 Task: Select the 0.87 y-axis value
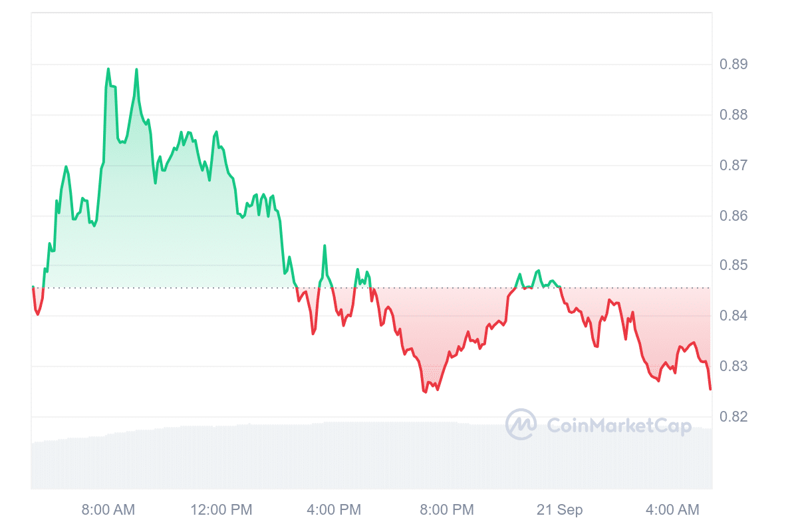click(x=733, y=165)
